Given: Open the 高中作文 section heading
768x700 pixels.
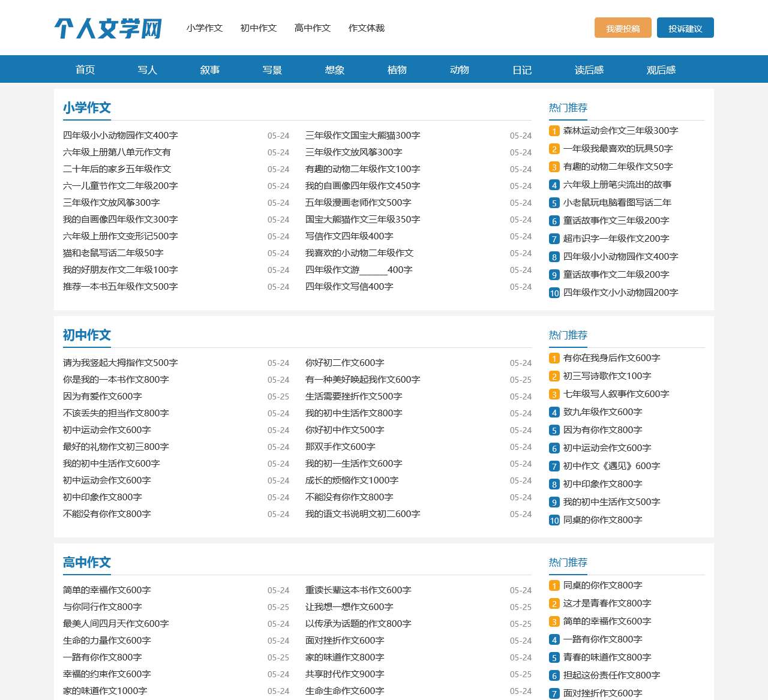Looking at the screenshot, I should tap(87, 563).
